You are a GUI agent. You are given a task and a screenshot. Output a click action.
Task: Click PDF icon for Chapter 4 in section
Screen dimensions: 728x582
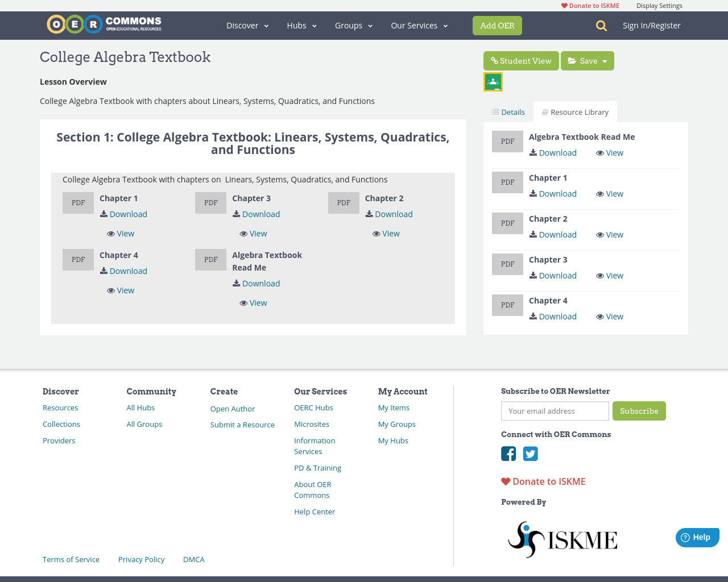click(x=78, y=260)
